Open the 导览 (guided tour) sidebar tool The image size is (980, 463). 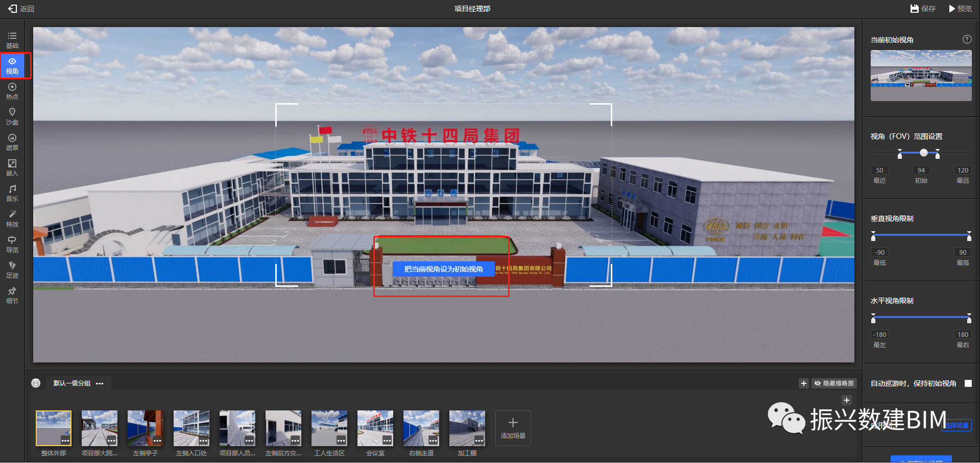12,244
